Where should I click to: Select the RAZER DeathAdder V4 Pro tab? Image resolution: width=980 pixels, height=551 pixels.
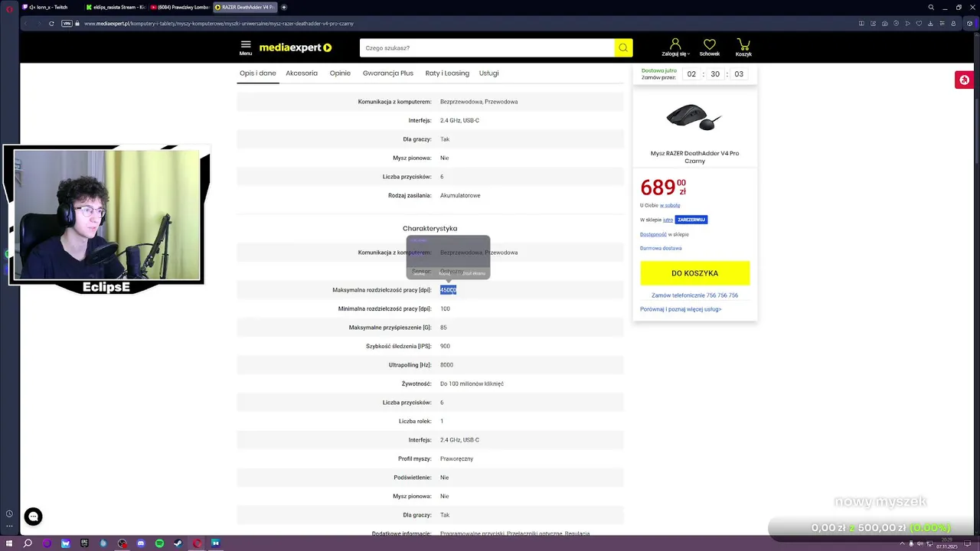tap(243, 7)
